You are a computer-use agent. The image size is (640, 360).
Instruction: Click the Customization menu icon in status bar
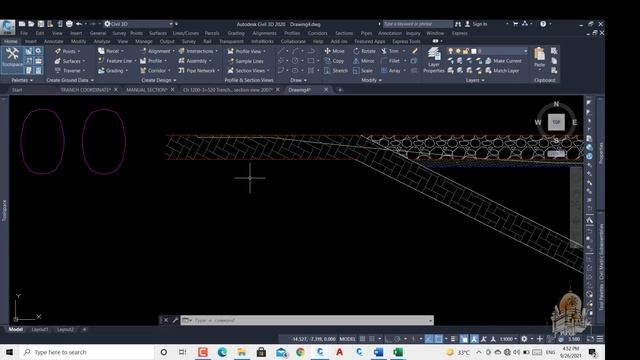[x=600, y=339]
